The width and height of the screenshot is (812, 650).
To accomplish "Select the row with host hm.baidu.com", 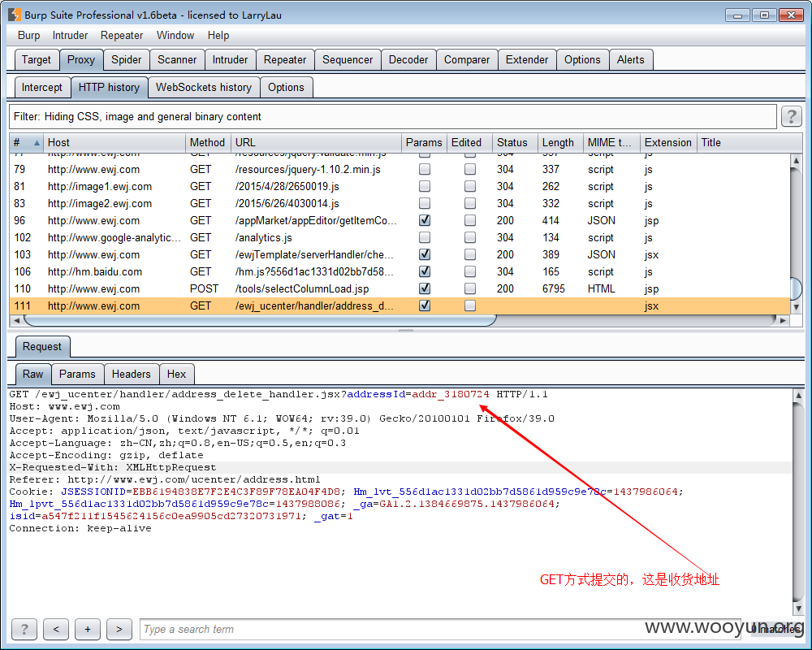I will (400, 271).
